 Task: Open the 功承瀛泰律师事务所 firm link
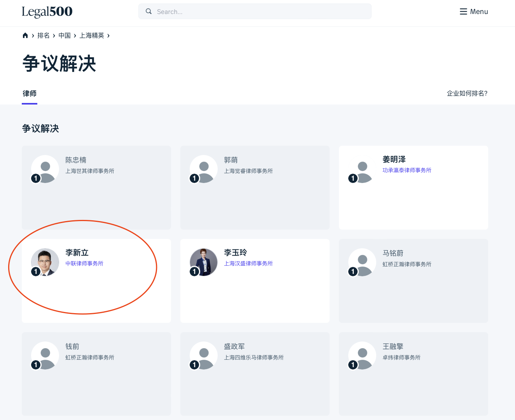(407, 170)
